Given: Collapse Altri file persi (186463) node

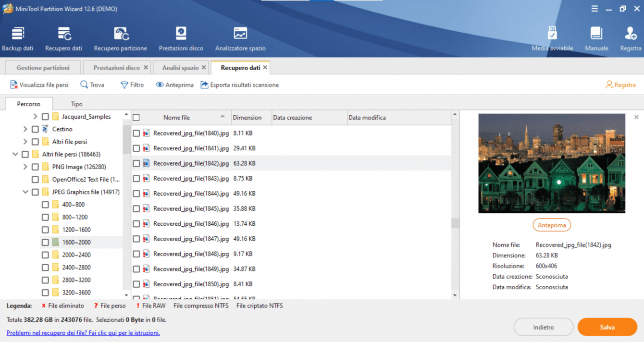Looking at the screenshot, I should (x=15, y=154).
